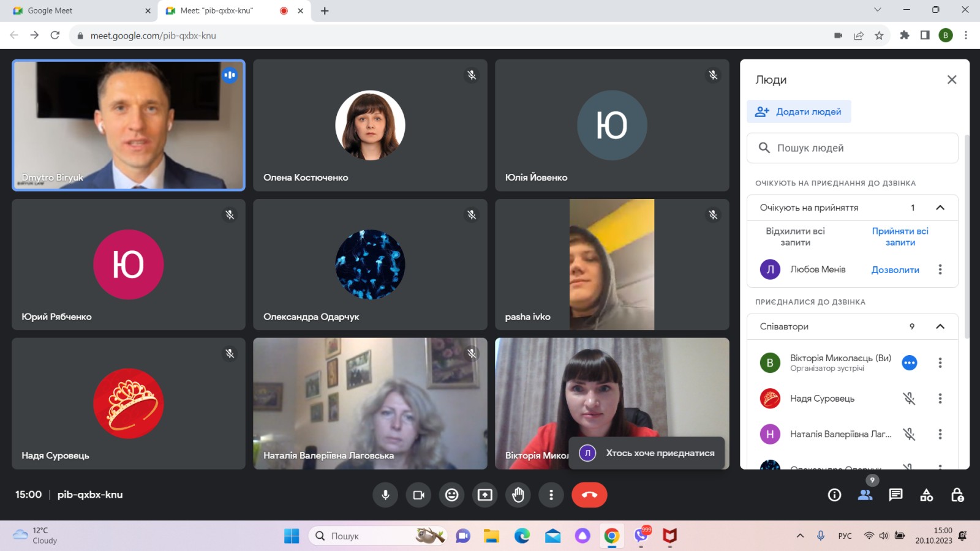Share this page icon in address bar
This screenshot has width=980, height=551.
pyautogui.click(x=859, y=36)
